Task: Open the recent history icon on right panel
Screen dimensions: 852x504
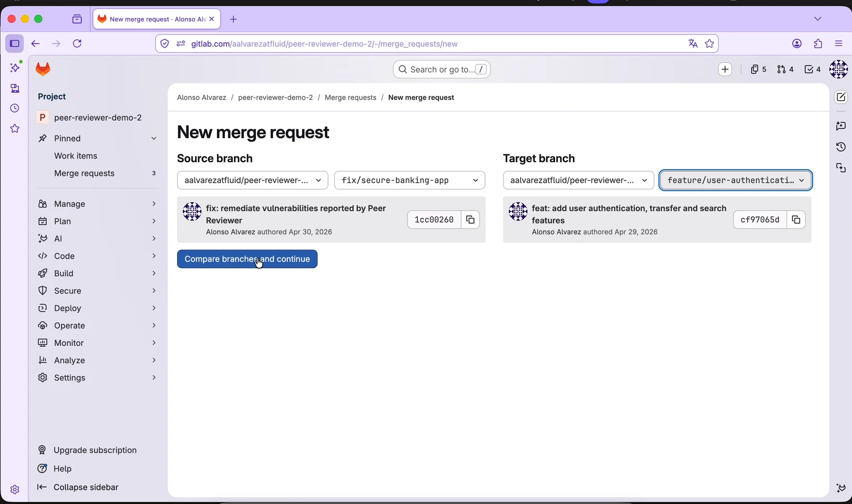Action: click(841, 147)
